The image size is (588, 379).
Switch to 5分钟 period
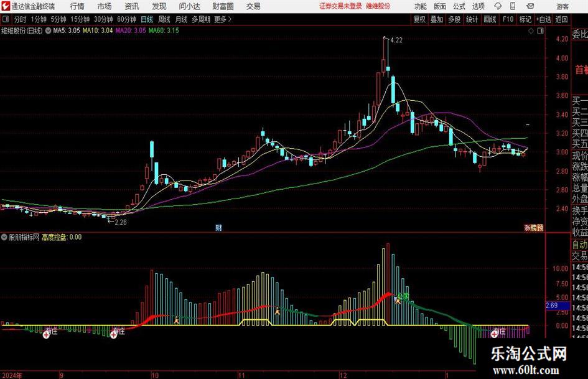[x=58, y=19]
